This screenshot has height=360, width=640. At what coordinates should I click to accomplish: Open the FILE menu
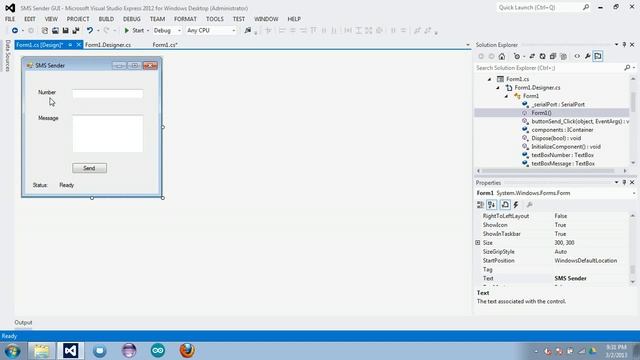[10, 19]
